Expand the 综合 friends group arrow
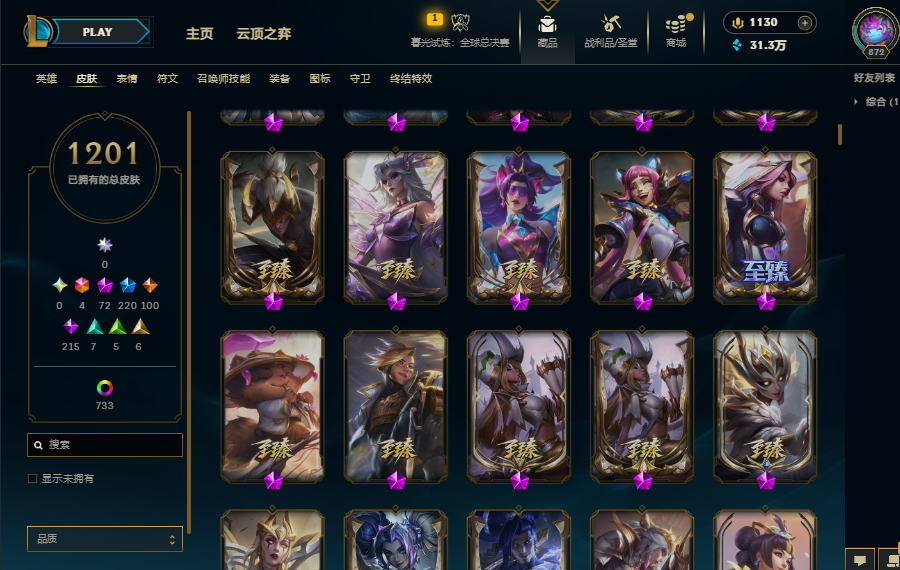This screenshot has height=570, width=900. (x=855, y=102)
